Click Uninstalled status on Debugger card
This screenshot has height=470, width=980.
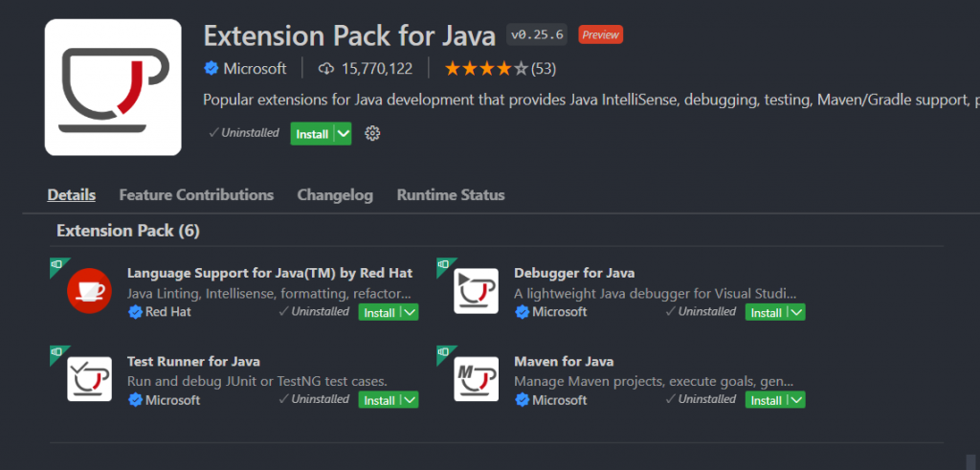(702, 311)
